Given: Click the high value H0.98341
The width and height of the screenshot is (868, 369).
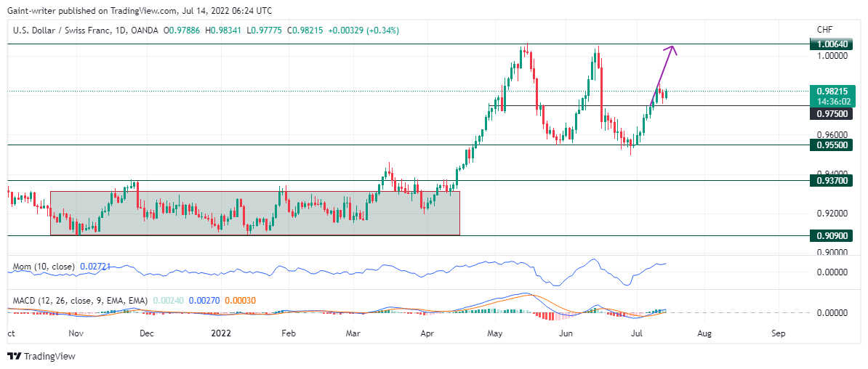Looking at the screenshot, I should tap(224, 31).
